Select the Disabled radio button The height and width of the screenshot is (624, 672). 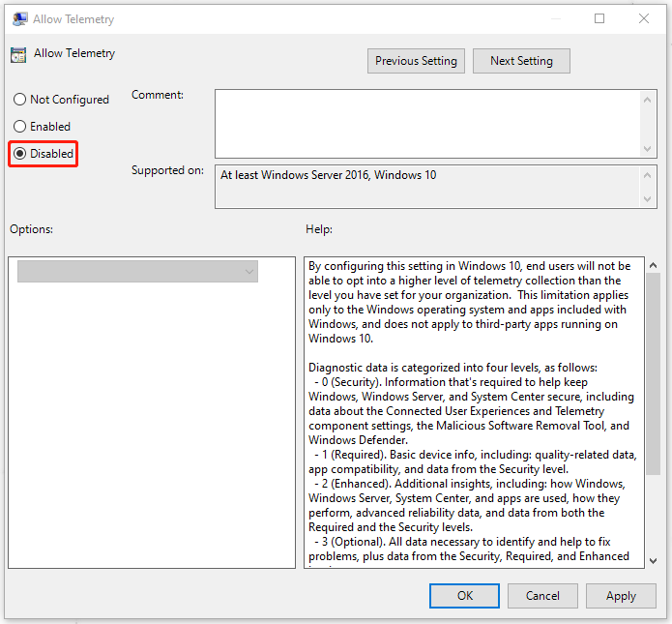click(x=19, y=154)
